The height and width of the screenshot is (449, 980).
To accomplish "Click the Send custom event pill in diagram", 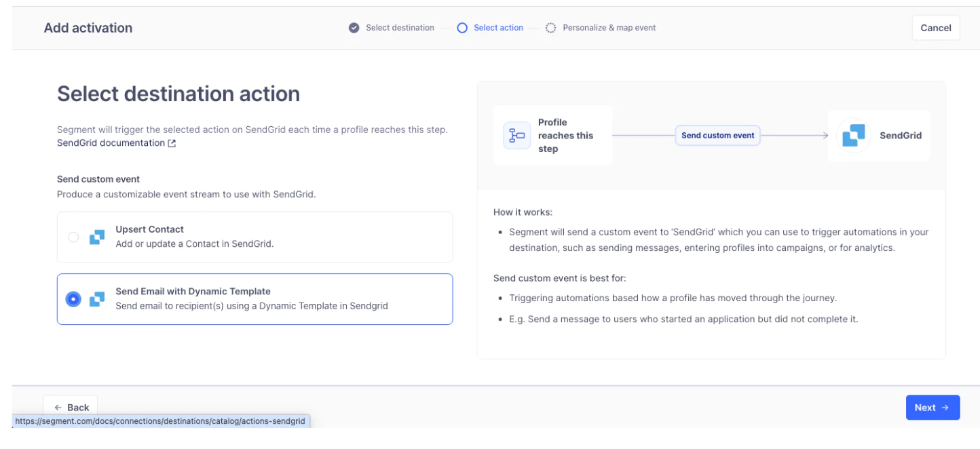I will pyautogui.click(x=717, y=136).
